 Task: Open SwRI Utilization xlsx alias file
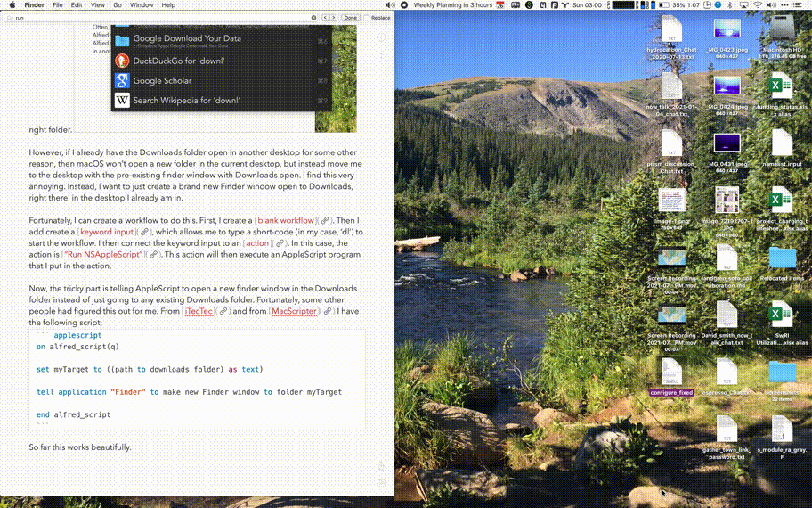pyautogui.click(x=782, y=314)
